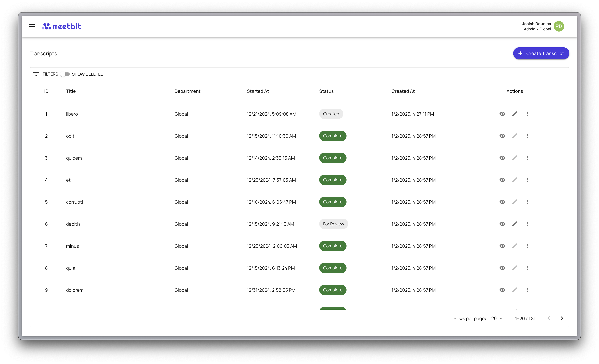The image size is (599, 364).
Task: View the odit transcript via eye icon
Action: point(502,136)
